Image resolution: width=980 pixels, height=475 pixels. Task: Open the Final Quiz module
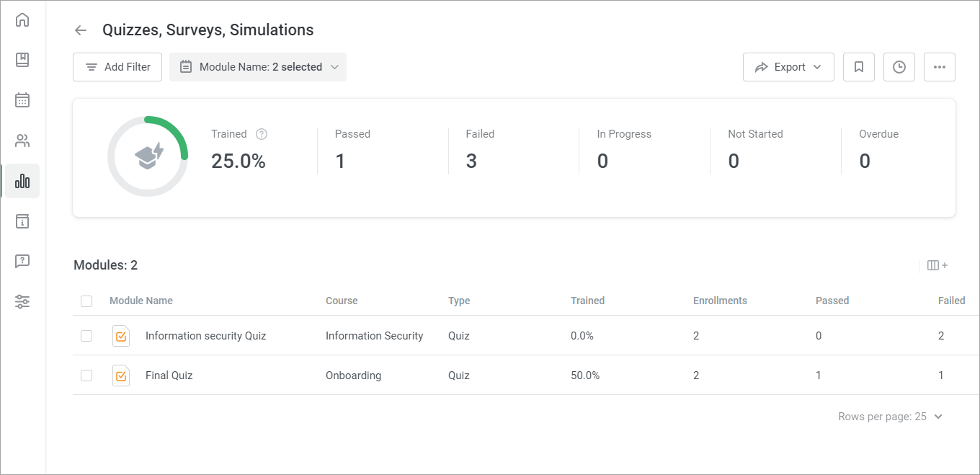pyautogui.click(x=169, y=376)
